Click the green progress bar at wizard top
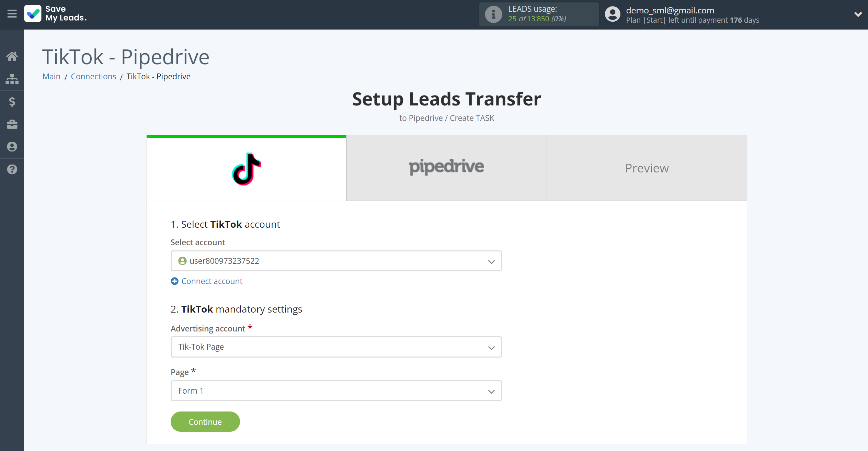 coord(246,137)
